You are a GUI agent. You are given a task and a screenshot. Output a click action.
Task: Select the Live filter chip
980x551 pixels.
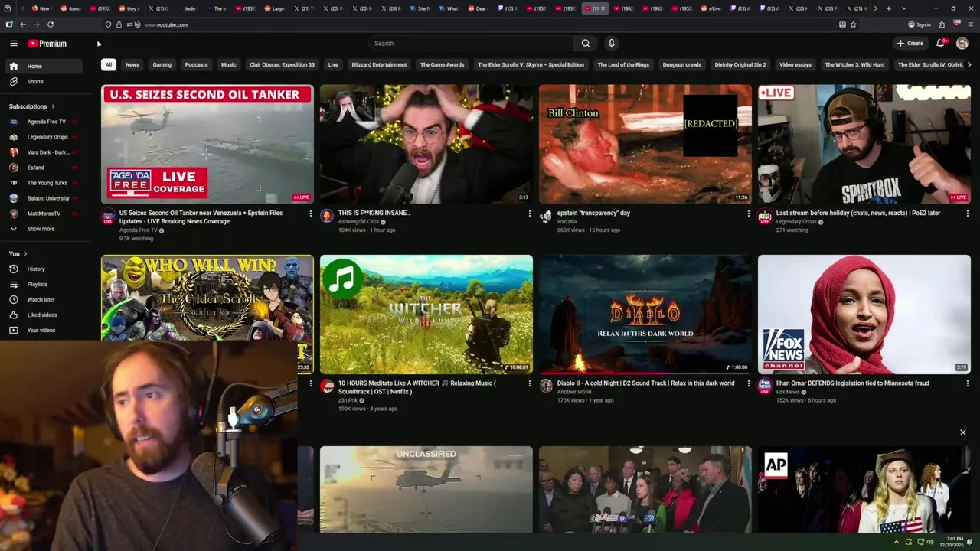[333, 65]
